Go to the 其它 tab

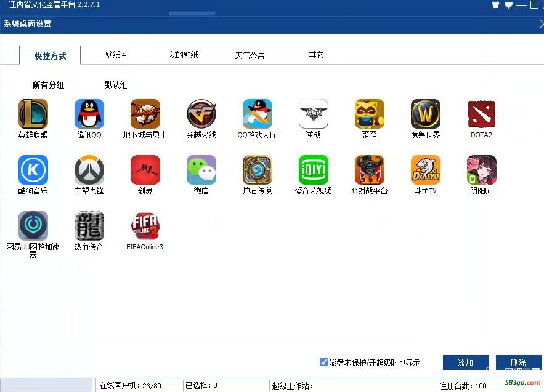click(316, 55)
